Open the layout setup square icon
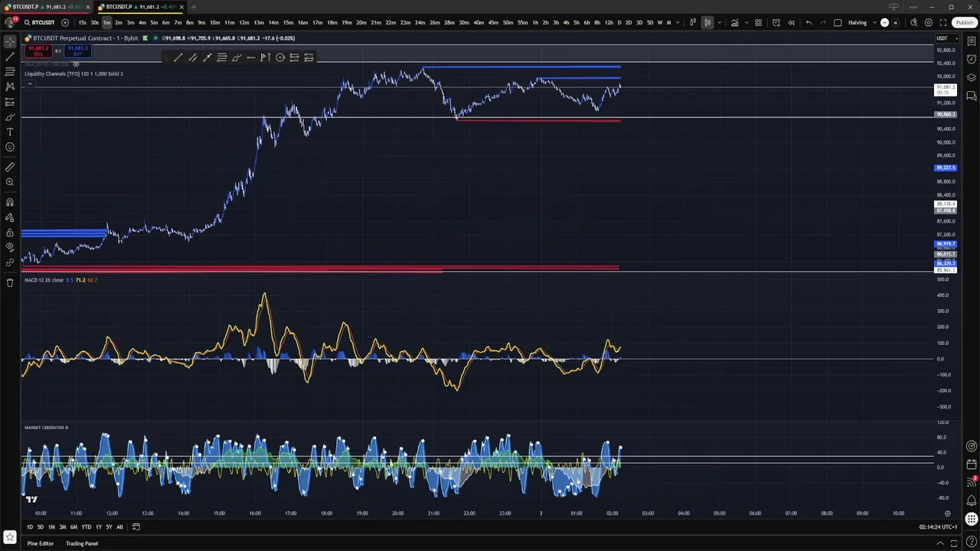The image size is (980, 551). coord(838,23)
